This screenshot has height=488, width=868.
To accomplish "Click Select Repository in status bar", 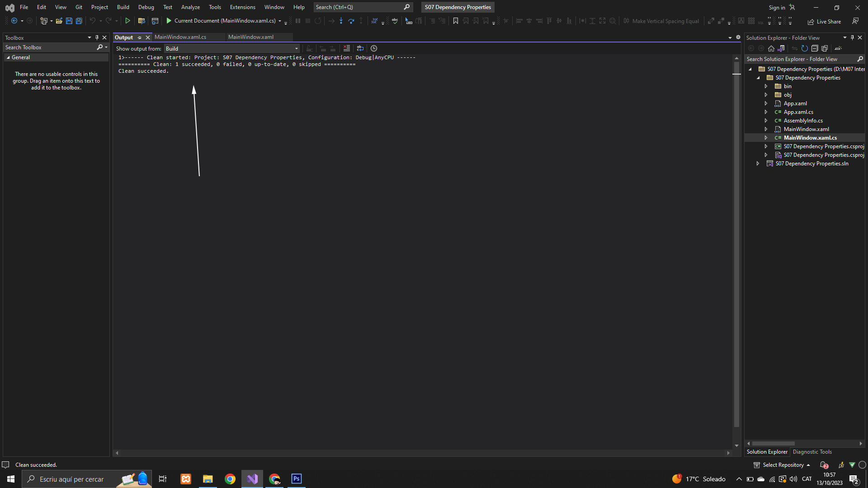I will [783, 465].
